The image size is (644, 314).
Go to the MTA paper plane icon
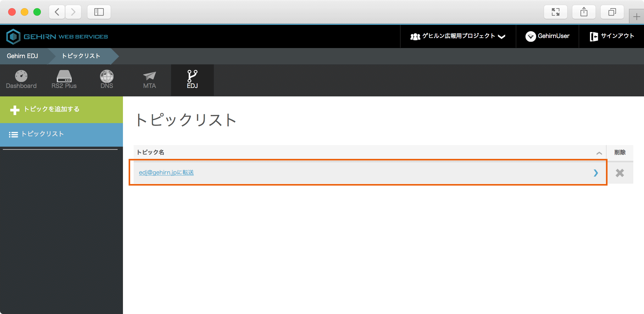tap(149, 76)
